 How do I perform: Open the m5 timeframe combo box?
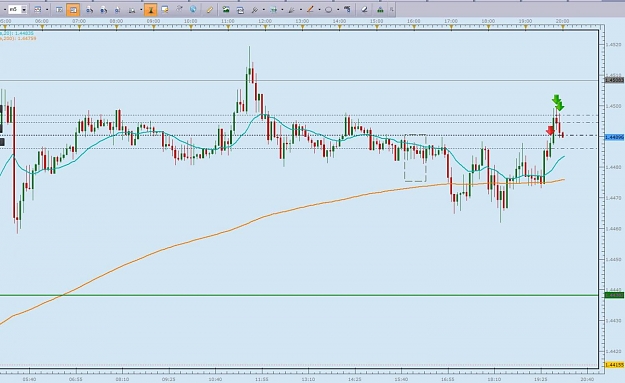point(17,9)
